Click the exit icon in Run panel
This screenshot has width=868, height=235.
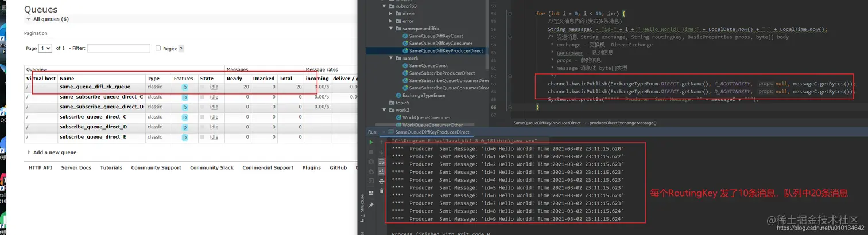click(371, 181)
